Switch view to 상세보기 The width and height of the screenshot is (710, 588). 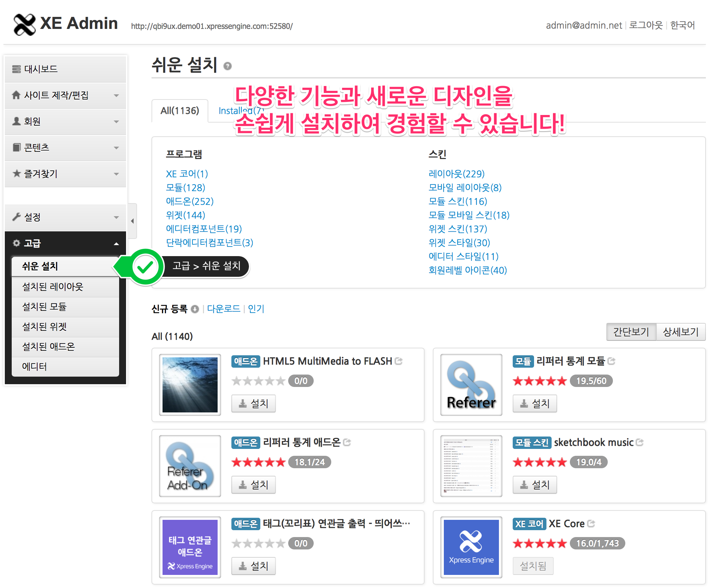[x=680, y=332]
